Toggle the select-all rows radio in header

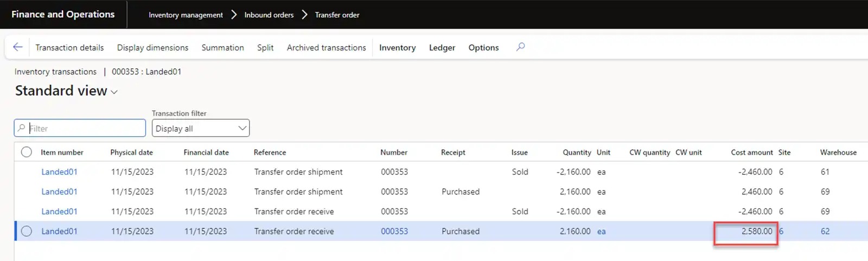(x=27, y=152)
